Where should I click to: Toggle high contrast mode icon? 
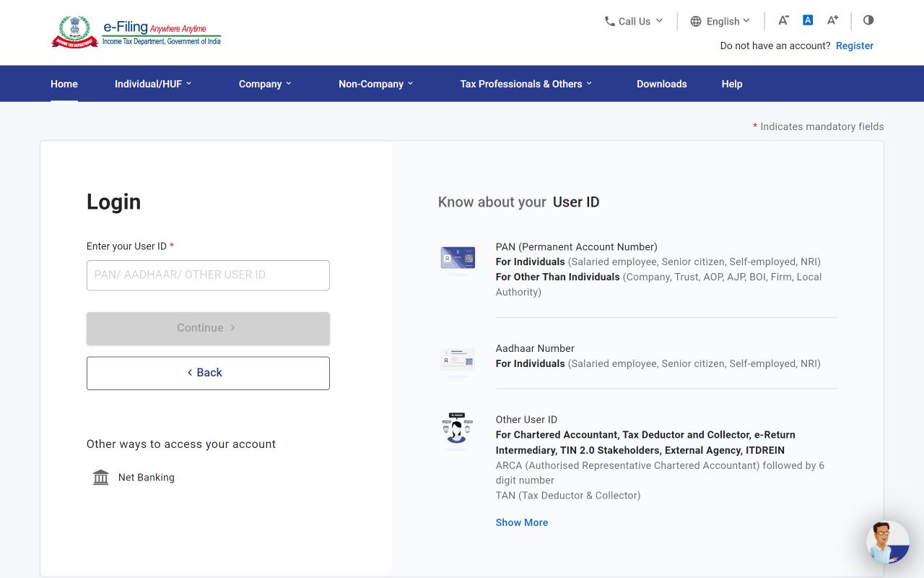[868, 20]
